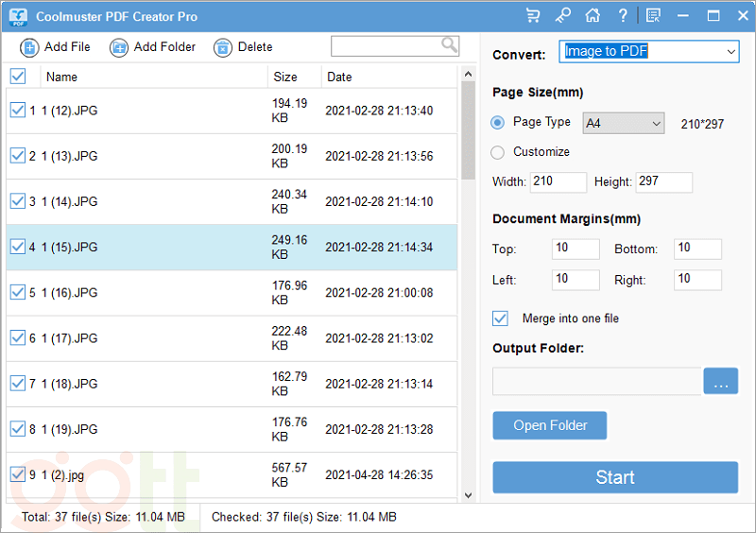The width and height of the screenshot is (756, 533).
Task: Go to the home page icon
Action: 593,16
